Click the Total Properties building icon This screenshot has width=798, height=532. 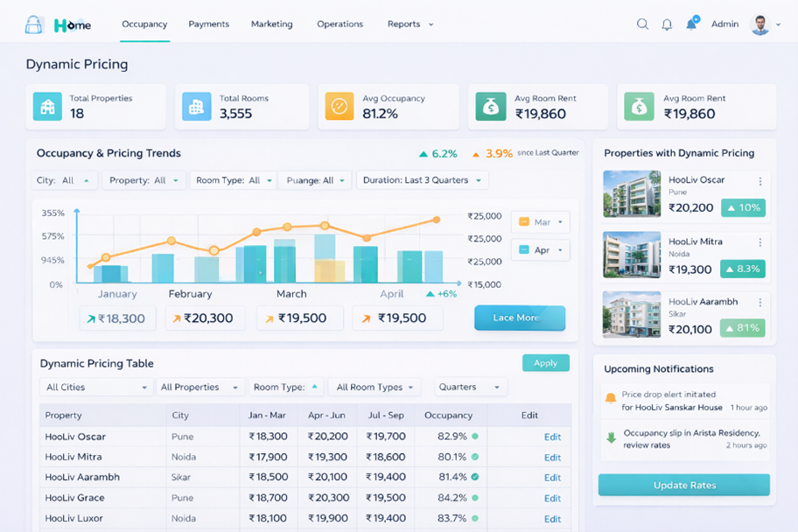point(47,107)
